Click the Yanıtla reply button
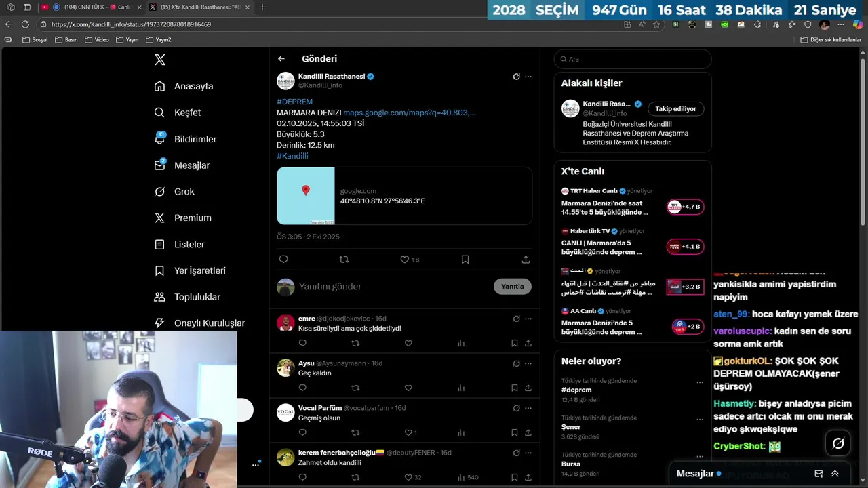868x488 pixels. [513, 287]
